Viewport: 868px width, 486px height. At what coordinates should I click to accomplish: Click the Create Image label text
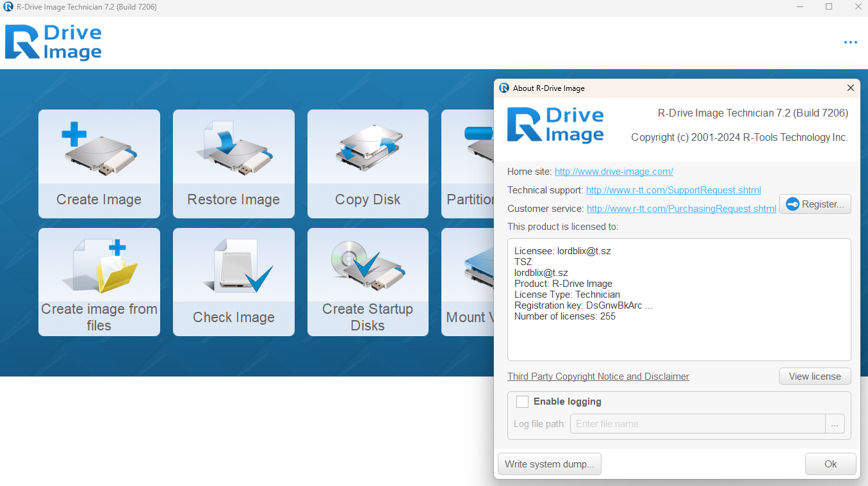(99, 200)
